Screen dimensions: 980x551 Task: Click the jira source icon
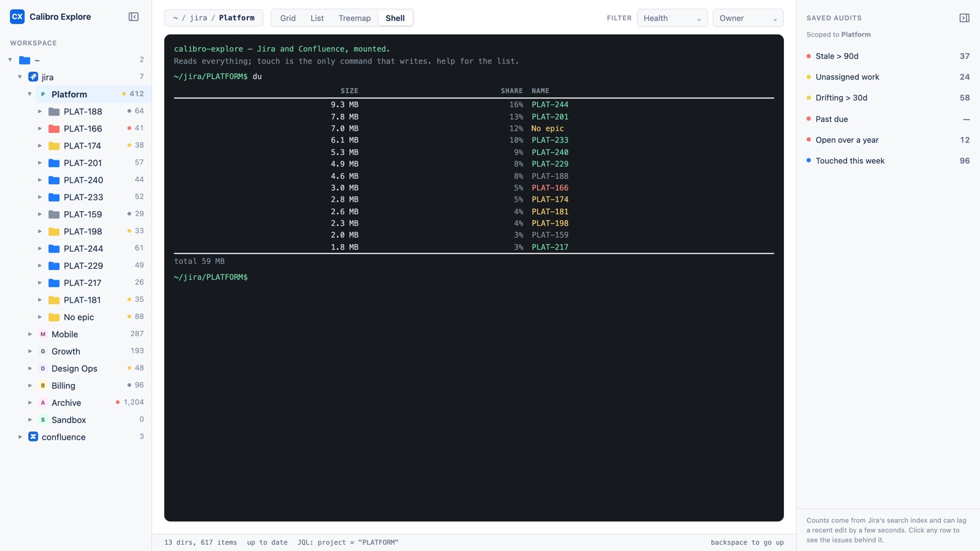coord(33,77)
